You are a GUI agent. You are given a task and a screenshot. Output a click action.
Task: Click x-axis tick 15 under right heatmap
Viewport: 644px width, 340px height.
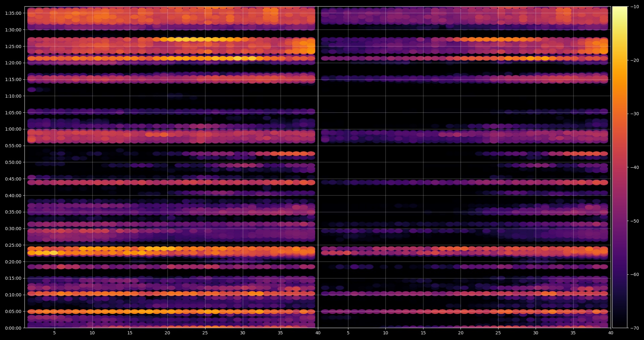(423, 333)
